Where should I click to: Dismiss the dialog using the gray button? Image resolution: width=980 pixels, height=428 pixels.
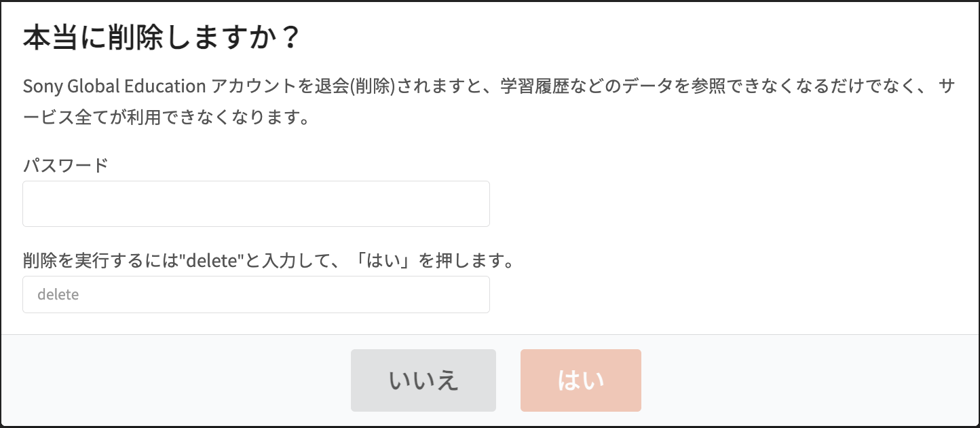pyautogui.click(x=423, y=380)
